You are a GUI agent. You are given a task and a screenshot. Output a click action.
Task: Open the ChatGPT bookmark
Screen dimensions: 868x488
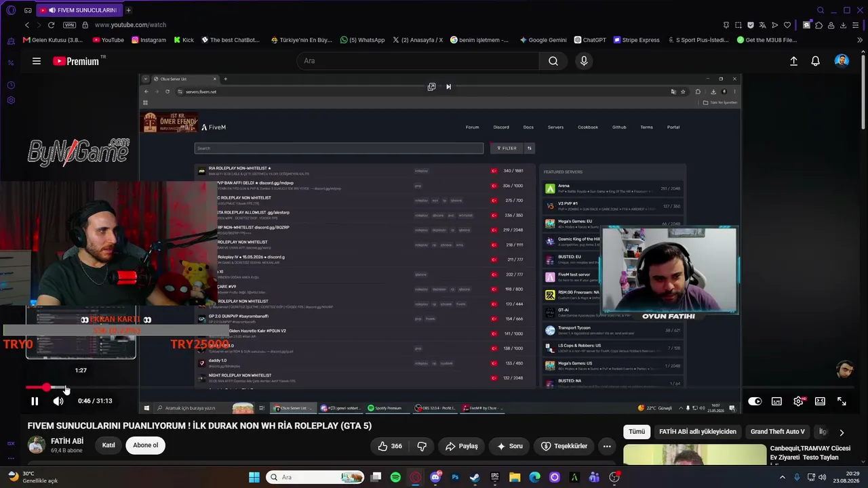pos(590,40)
